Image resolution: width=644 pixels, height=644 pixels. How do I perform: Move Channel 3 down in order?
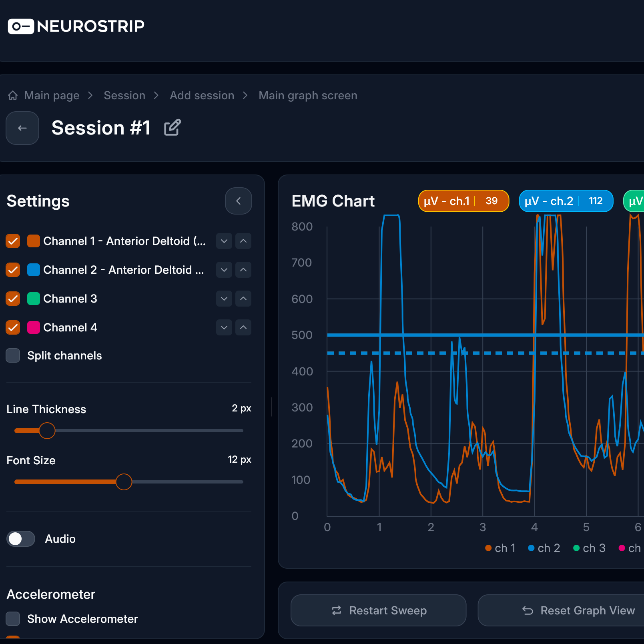[x=224, y=299]
